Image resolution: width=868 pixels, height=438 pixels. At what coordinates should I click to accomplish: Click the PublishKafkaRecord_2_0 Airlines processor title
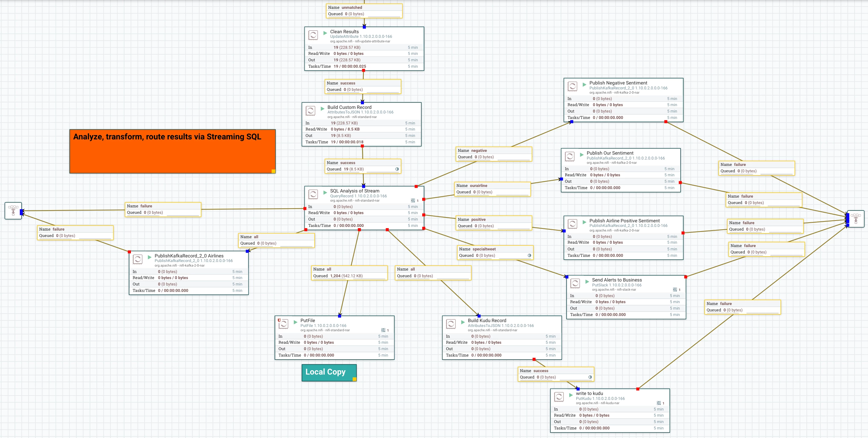pos(189,256)
